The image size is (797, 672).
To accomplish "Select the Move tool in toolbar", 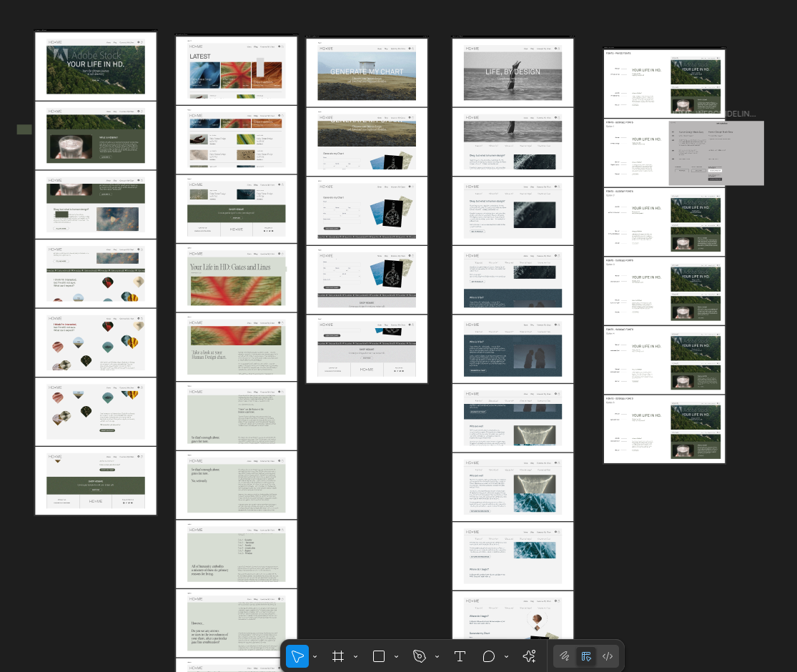I will pos(297,656).
